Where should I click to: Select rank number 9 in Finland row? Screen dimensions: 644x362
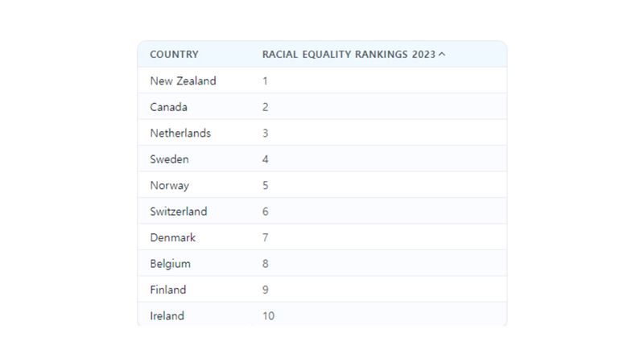(x=266, y=290)
